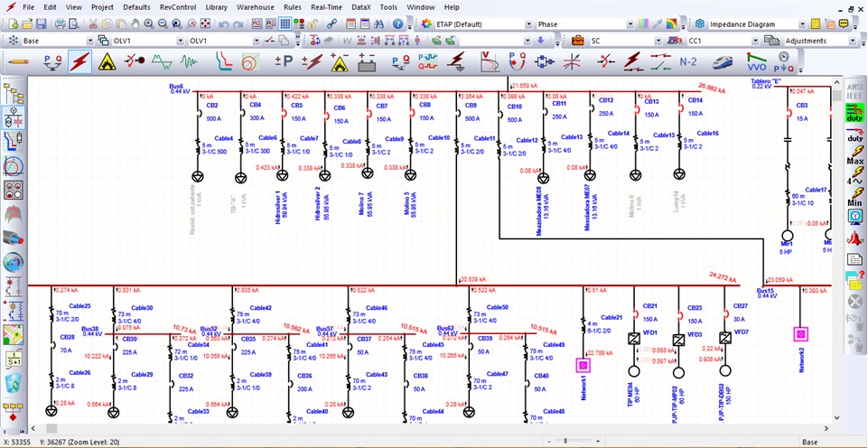
Task: Toggle the padlock icon in toolbar
Action: pos(313,23)
